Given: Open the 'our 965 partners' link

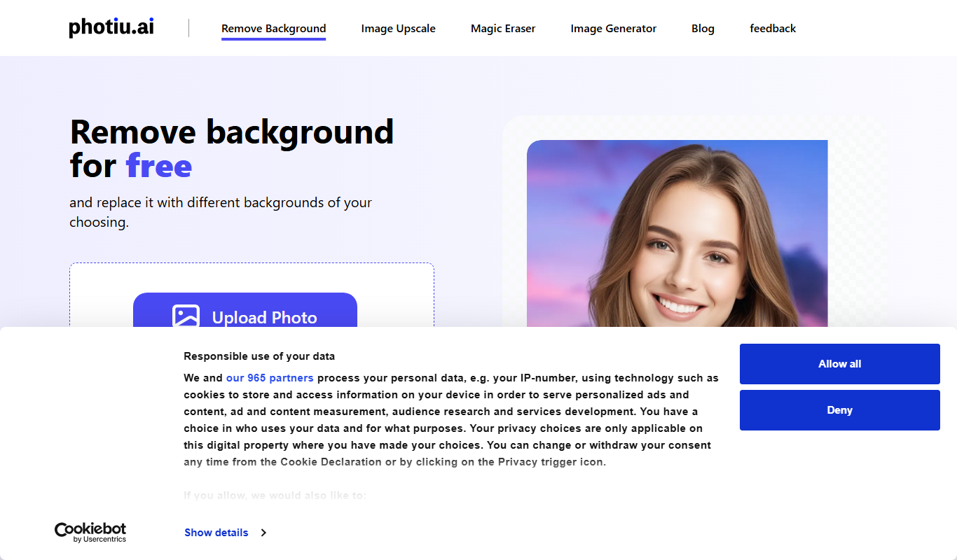Looking at the screenshot, I should pos(270,378).
